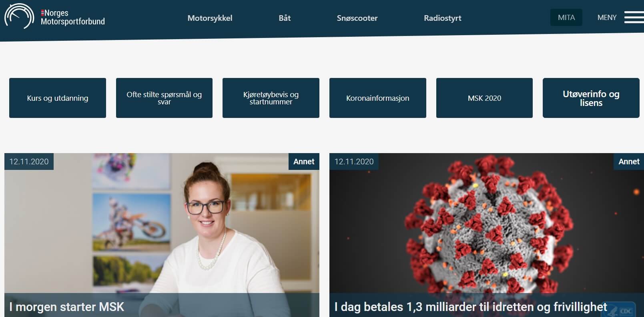The height and width of the screenshot is (317, 644).
Task: Click the MSK 2020 tile
Action: (484, 98)
